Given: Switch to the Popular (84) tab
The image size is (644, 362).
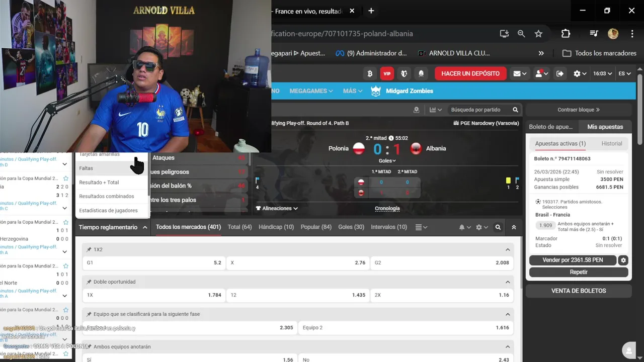Looking at the screenshot, I should click(316, 227).
